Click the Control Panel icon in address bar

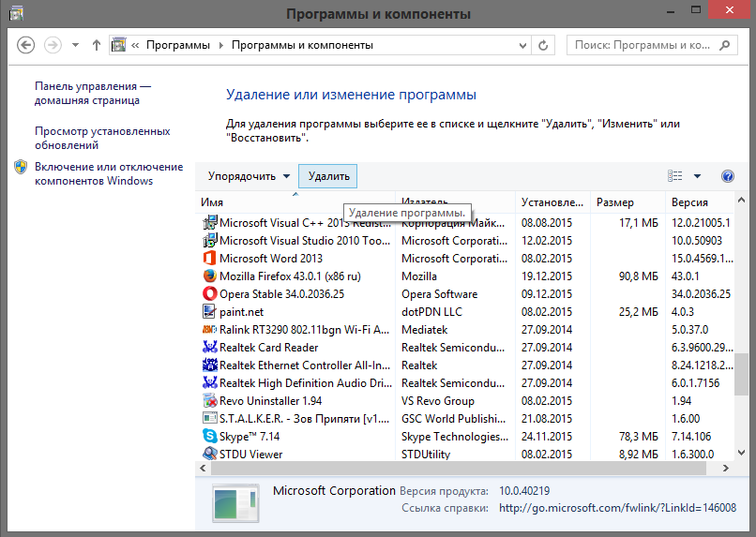pos(118,45)
